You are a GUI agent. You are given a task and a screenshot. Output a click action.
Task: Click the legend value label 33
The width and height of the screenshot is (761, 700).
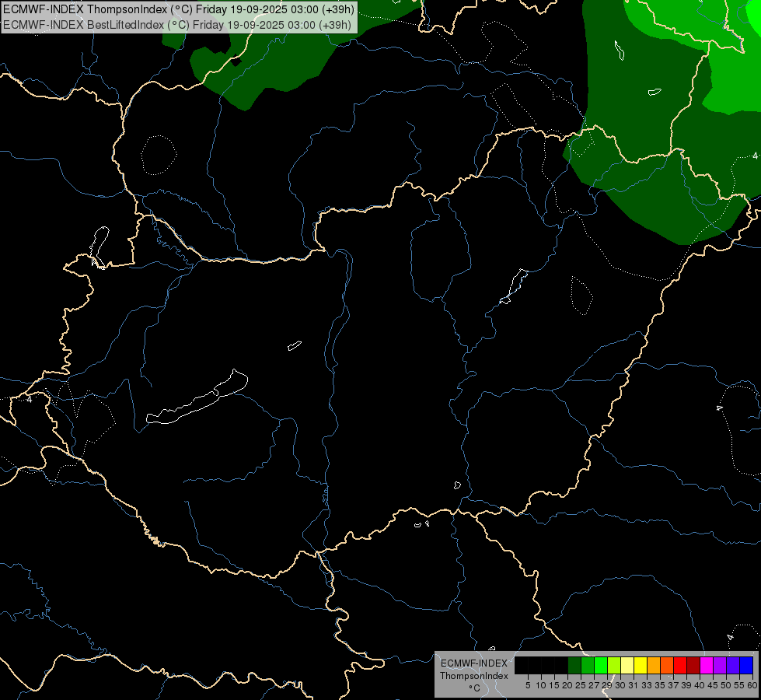647,685
